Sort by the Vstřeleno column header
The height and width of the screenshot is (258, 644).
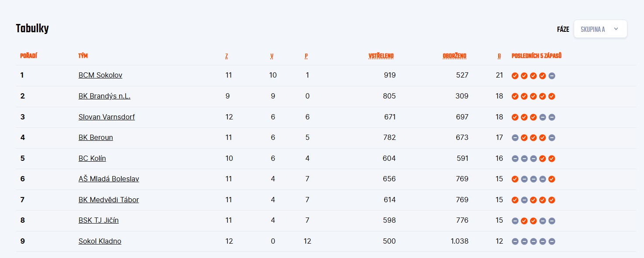click(x=381, y=56)
